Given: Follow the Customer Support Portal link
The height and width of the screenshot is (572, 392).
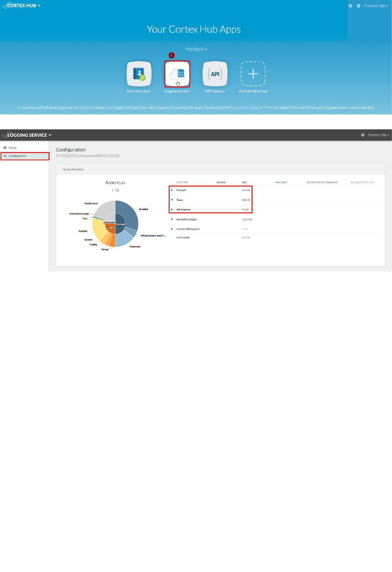Looking at the screenshot, I should pos(253,107).
